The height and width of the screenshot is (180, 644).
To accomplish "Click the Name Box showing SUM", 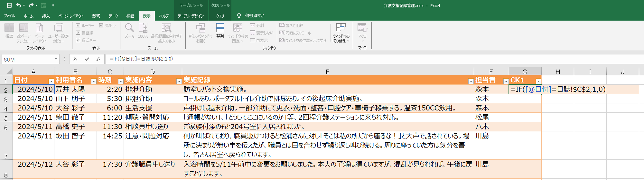I will [x=28, y=60].
